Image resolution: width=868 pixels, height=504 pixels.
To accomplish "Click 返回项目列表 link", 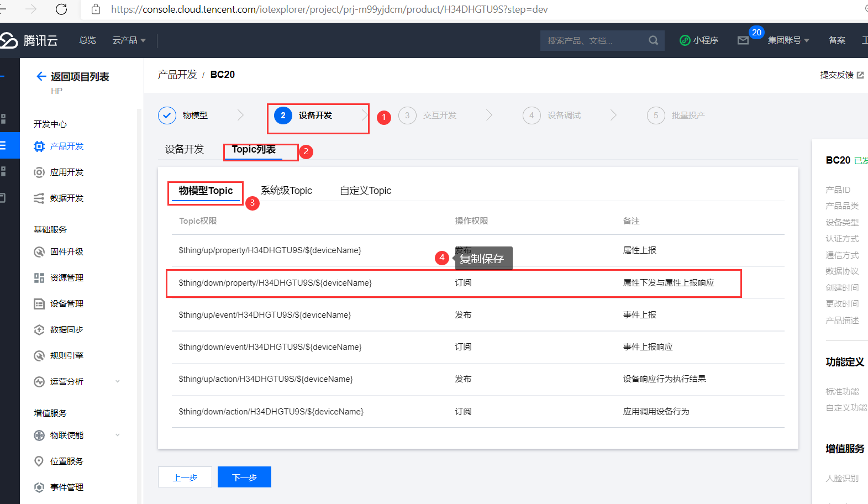I will pyautogui.click(x=80, y=77).
